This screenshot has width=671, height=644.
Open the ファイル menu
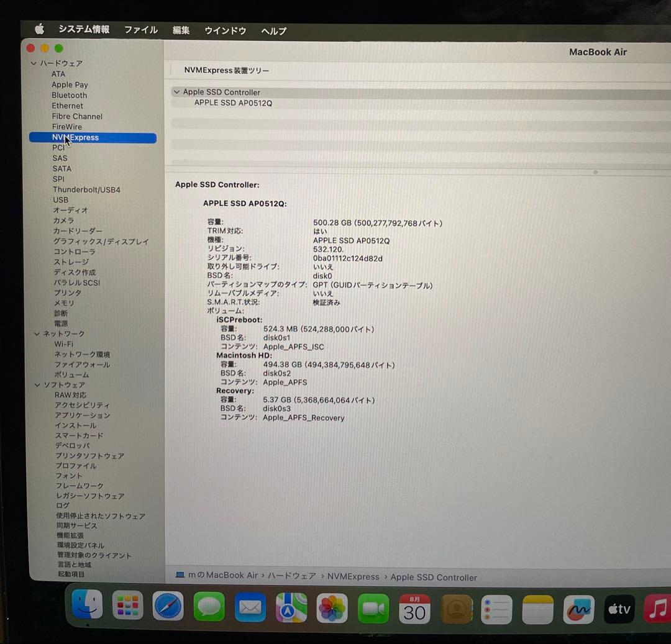coord(140,30)
